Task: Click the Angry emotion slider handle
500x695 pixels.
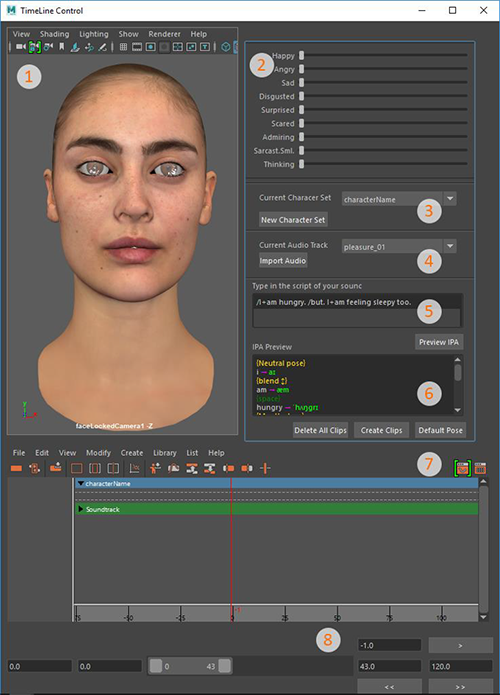Action: (x=301, y=69)
